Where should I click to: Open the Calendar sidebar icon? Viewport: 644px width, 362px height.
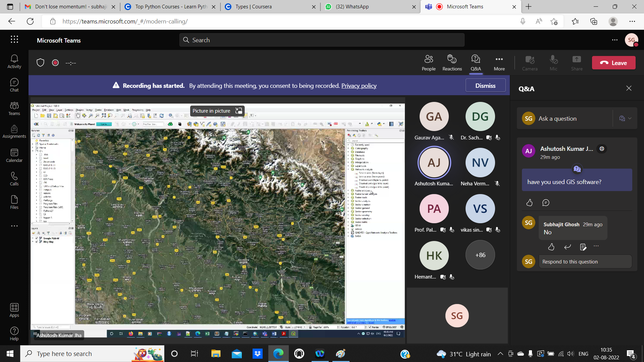[x=14, y=156]
